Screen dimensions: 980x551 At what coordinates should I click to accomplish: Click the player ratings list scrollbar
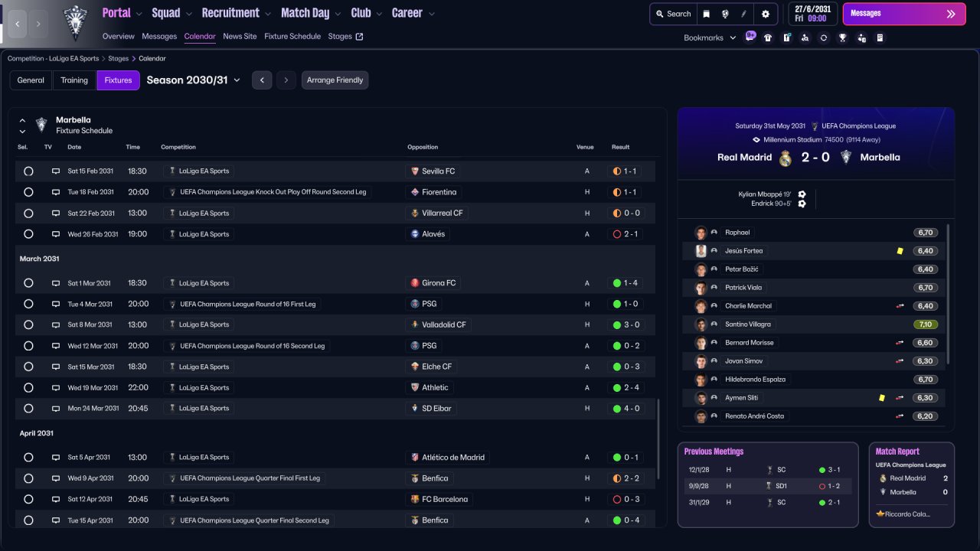949,294
